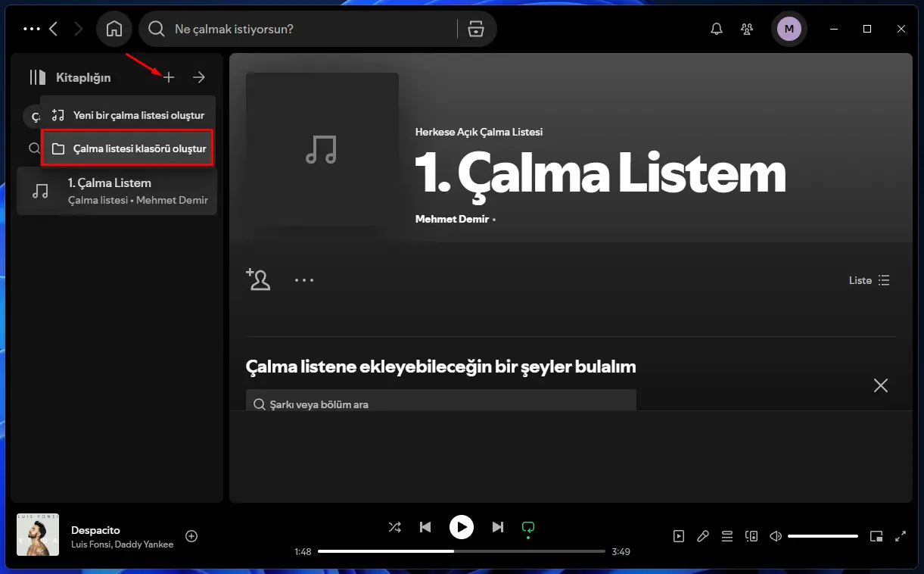Toggle shuffle playback

[394, 526]
